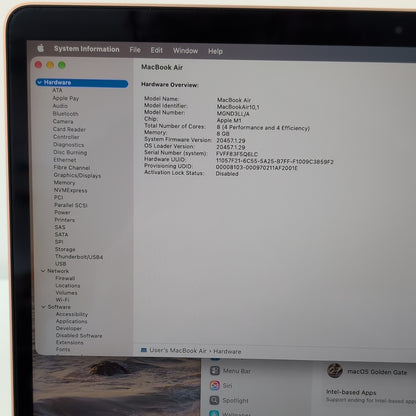Select Disabled Software under Software
The image size is (416, 416).
(79, 336)
